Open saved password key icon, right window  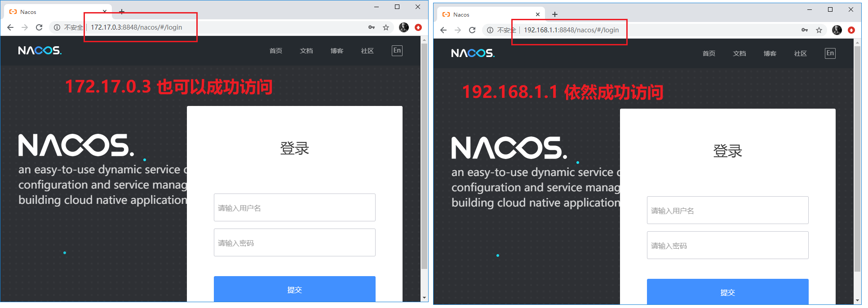[805, 30]
